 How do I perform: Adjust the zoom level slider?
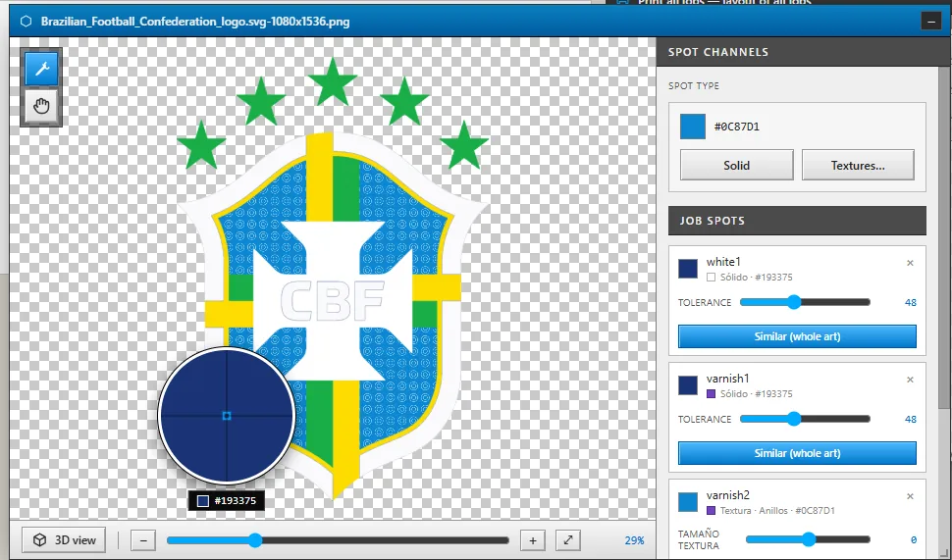point(338,540)
